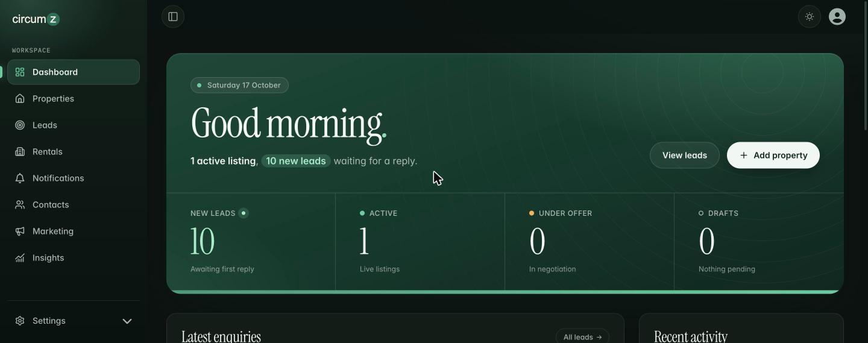
Task: Click the 'Nothing pending' caption
Action: pos(727,269)
